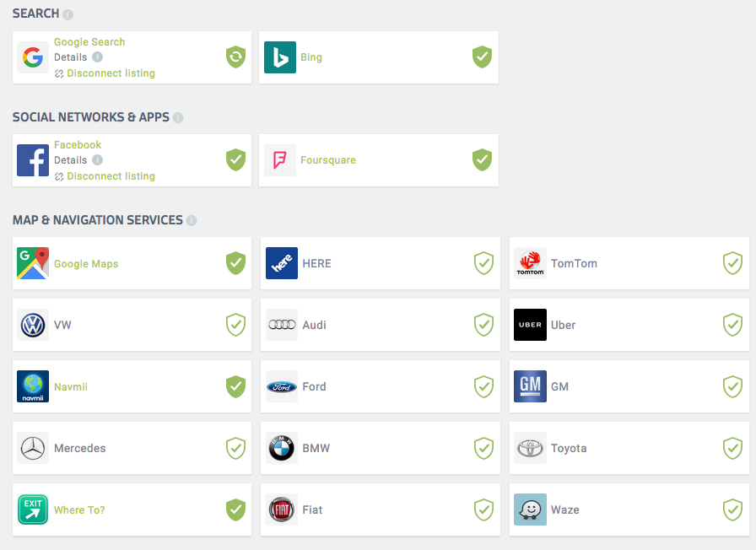Show Facebook Details info icon

pos(97,159)
